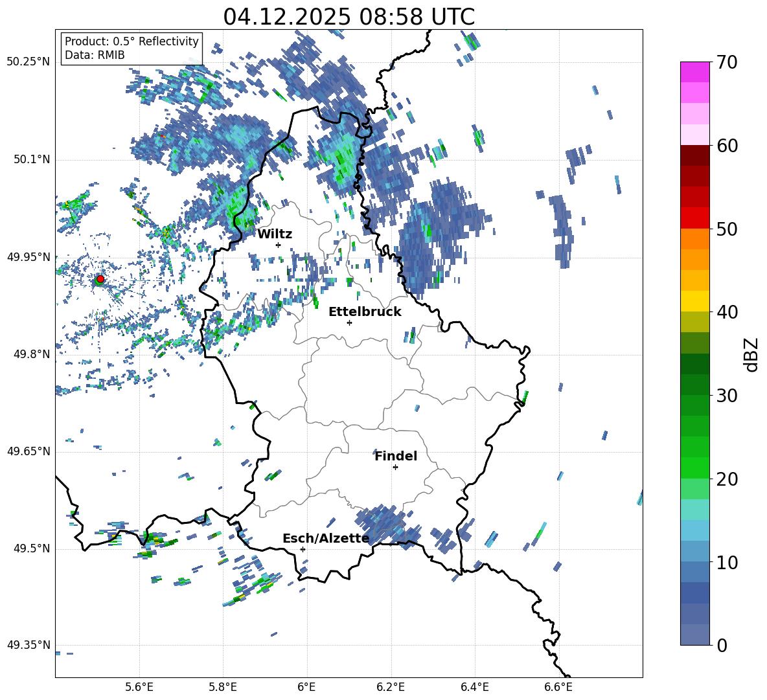Image resolution: width=767 pixels, height=700 pixels.
Task: Click the bright green colorbar segment above 20
Action: click(x=694, y=468)
